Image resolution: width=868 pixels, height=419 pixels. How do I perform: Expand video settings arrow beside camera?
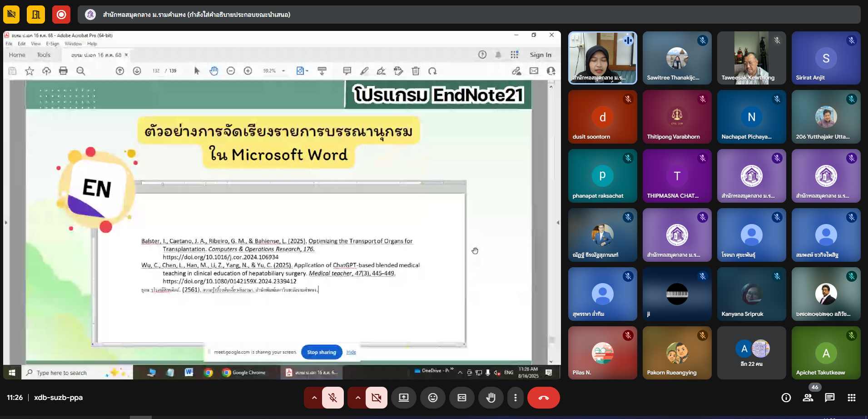(357, 398)
